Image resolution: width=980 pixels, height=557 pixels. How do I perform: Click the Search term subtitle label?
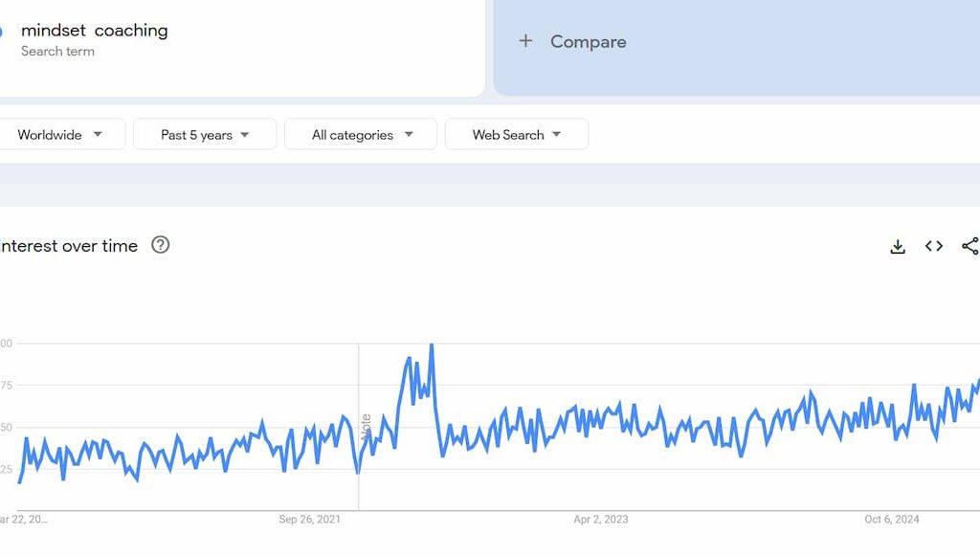click(57, 52)
